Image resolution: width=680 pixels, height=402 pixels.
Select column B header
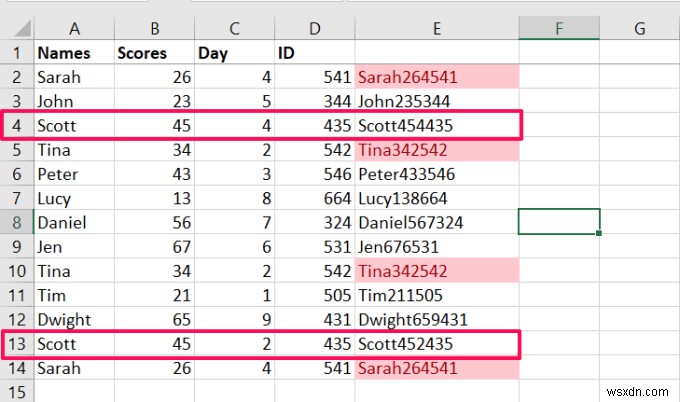(x=152, y=28)
